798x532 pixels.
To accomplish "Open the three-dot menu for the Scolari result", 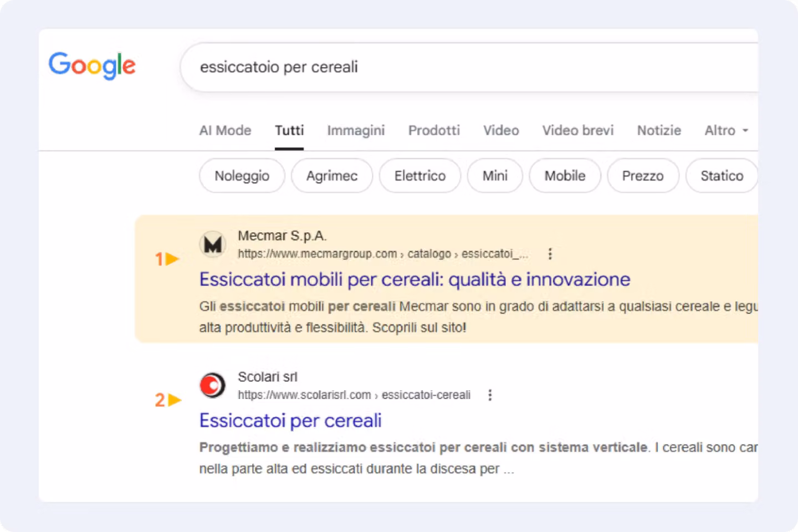I will (x=490, y=395).
